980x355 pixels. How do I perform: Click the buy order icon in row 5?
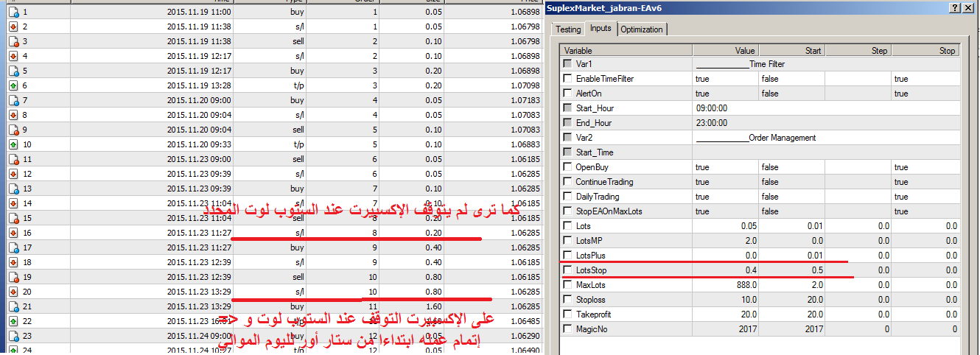(13, 71)
